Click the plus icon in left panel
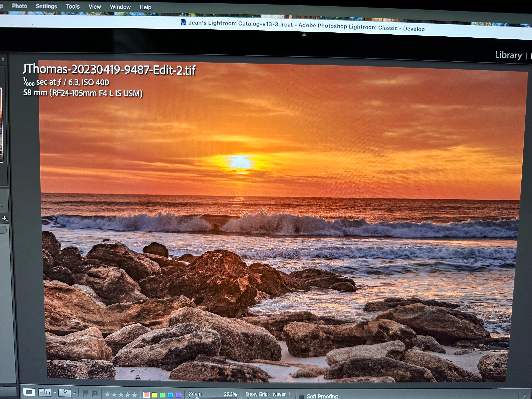The width and height of the screenshot is (532, 399). [5, 218]
